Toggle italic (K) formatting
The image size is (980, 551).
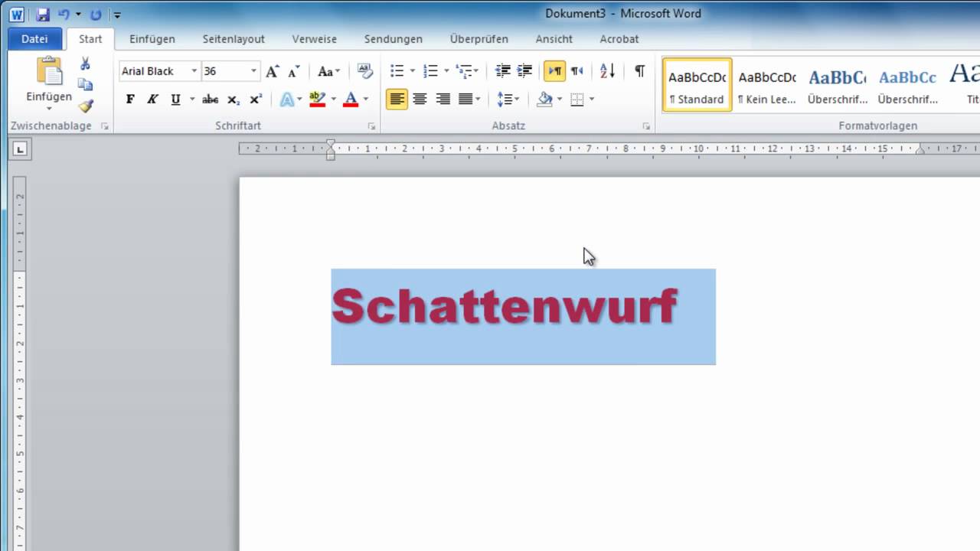coord(152,99)
